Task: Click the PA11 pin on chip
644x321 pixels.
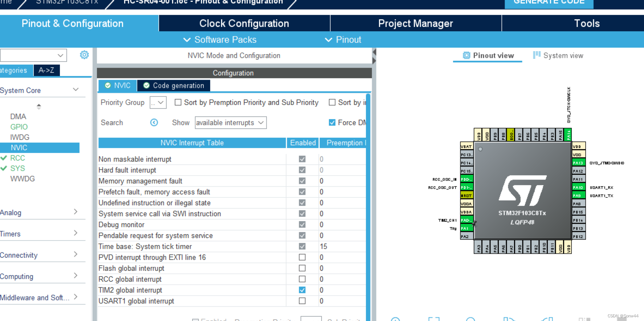Action: click(578, 179)
